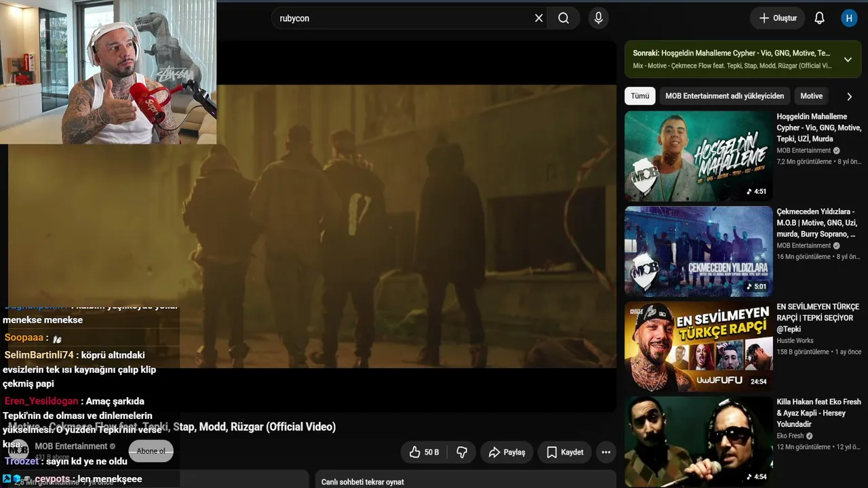Click the 12 Mn görüntüleme view count
The image size is (868, 488).
tap(804, 447)
